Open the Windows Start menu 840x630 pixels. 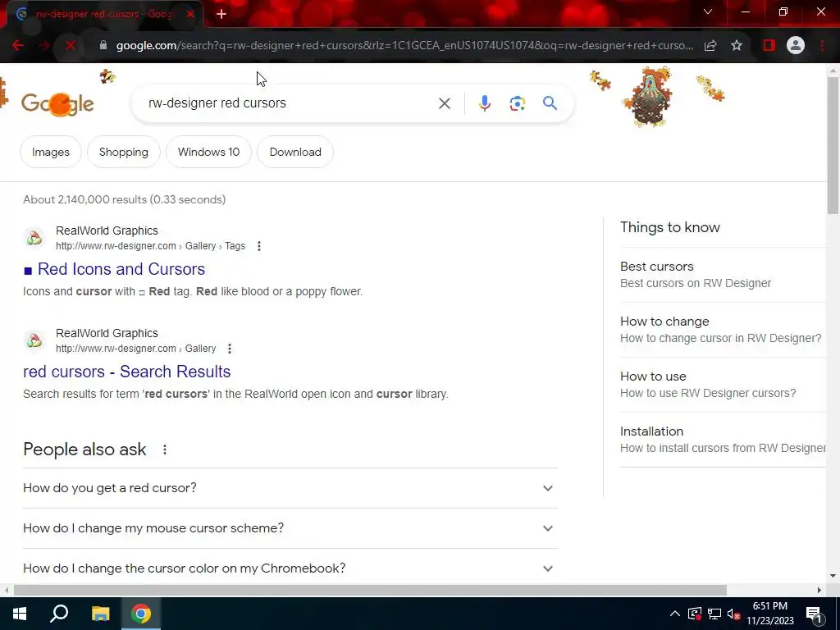click(20, 614)
